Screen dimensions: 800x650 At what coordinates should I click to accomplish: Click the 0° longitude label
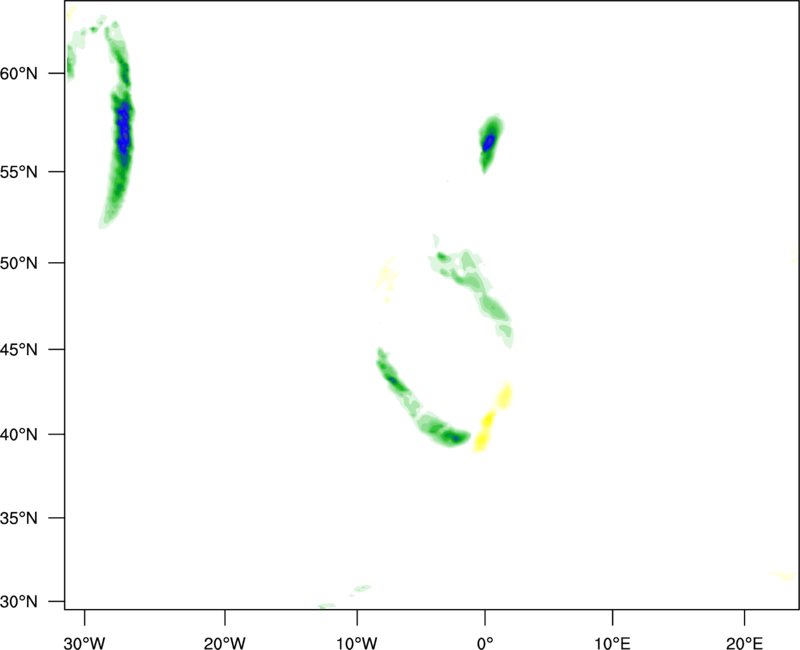point(485,643)
